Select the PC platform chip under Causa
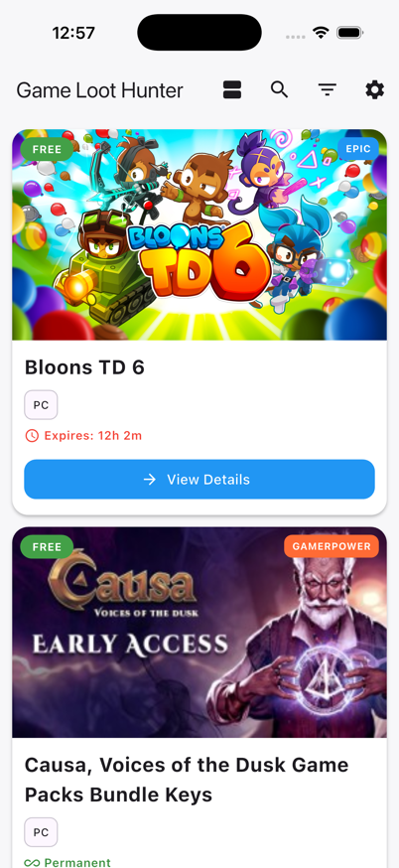399x868 pixels. pos(41,832)
